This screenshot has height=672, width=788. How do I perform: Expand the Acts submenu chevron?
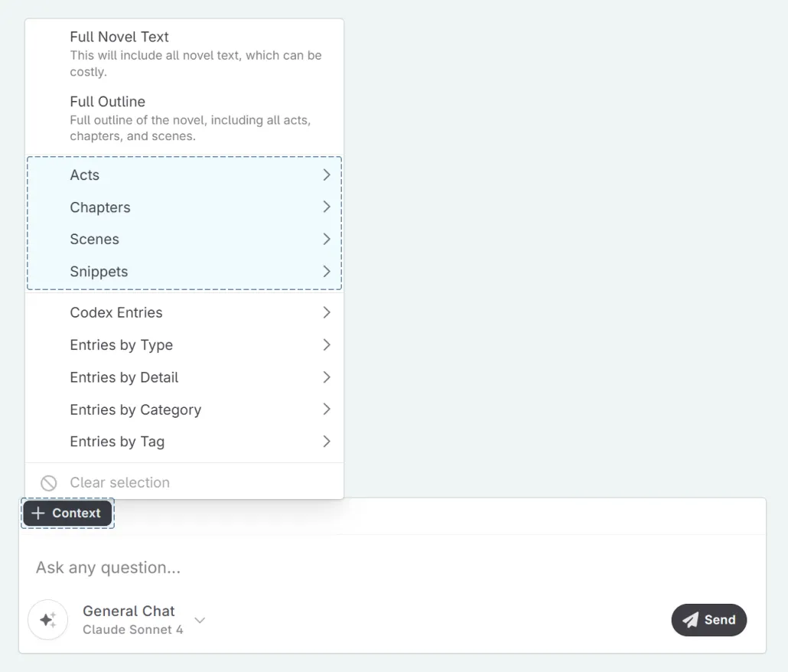pyautogui.click(x=327, y=175)
